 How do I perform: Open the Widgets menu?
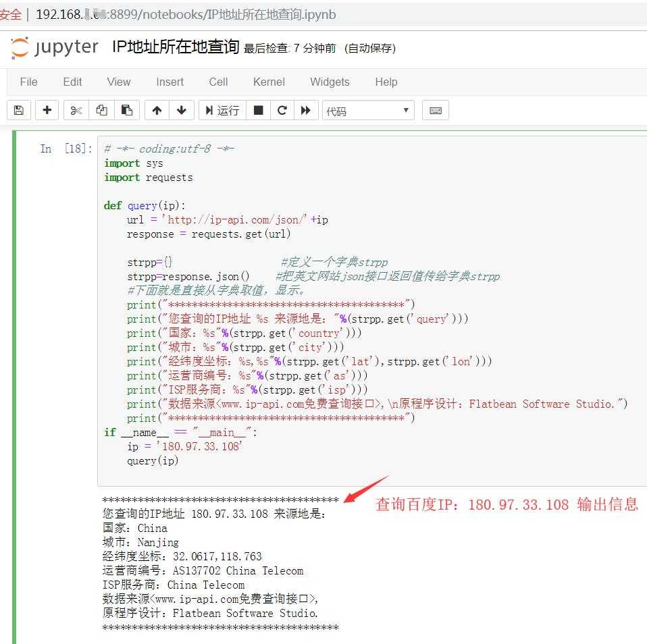point(330,82)
